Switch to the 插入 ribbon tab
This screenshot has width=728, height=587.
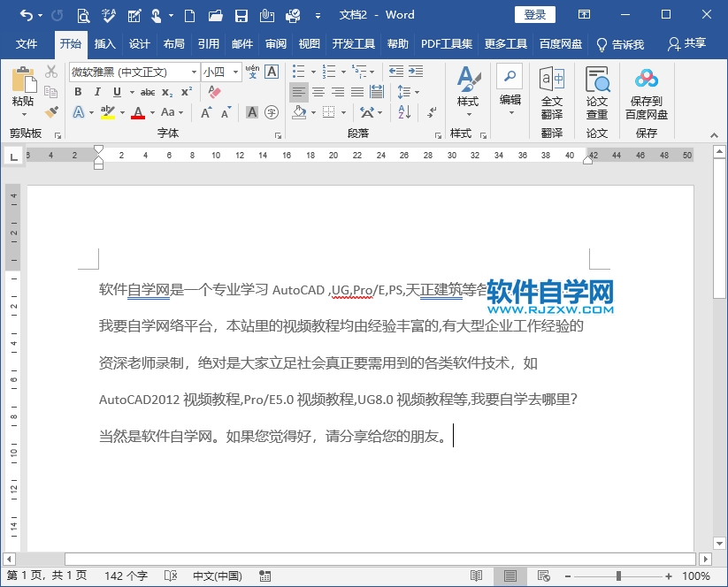[105, 44]
